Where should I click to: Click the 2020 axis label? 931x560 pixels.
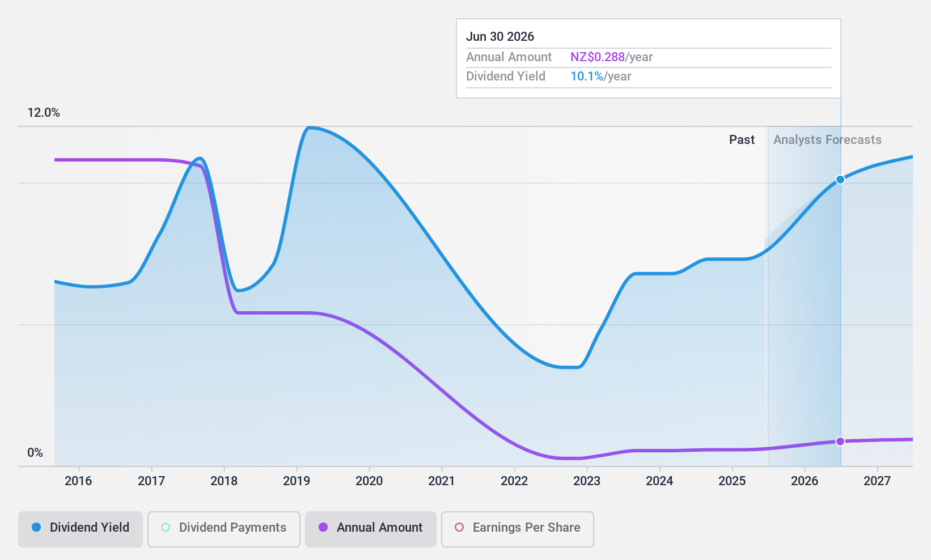[369, 481]
